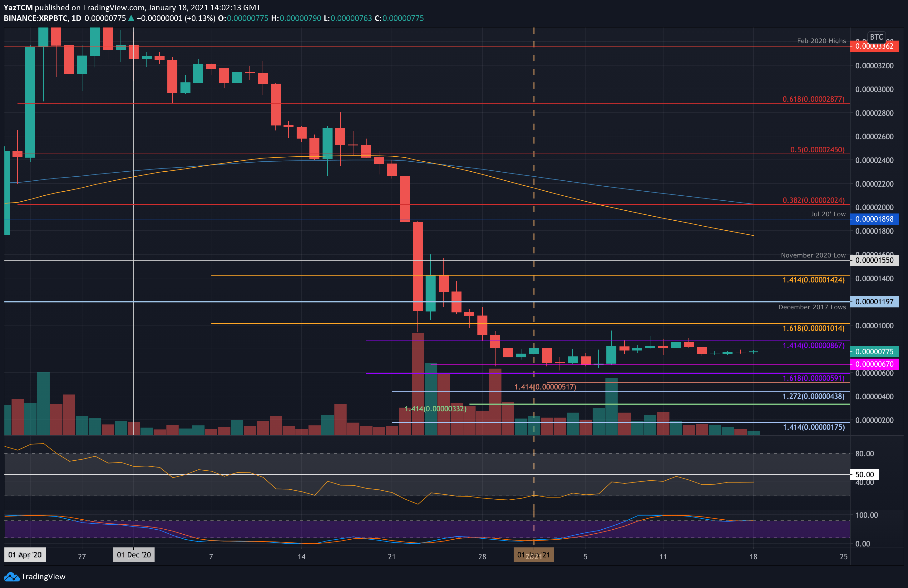This screenshot has height=588, width=908.
Task: Click the 0.00003000 price axis label
Action: tap(874, 90)
